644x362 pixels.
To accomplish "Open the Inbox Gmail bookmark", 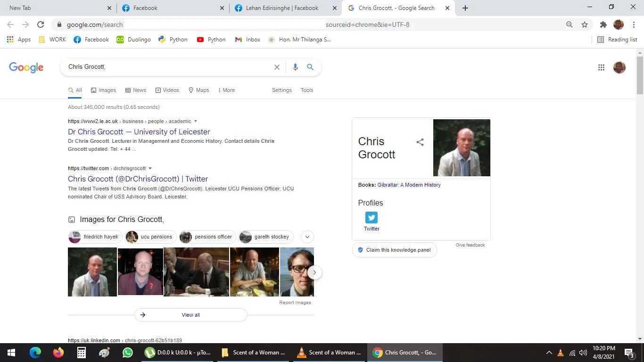I will 248,40.
